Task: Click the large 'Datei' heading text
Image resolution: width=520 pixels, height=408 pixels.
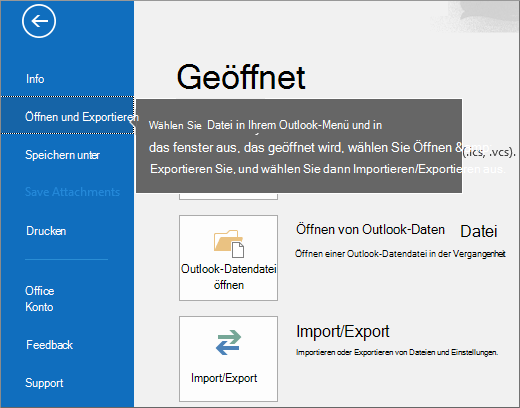Action: point(479,231)
